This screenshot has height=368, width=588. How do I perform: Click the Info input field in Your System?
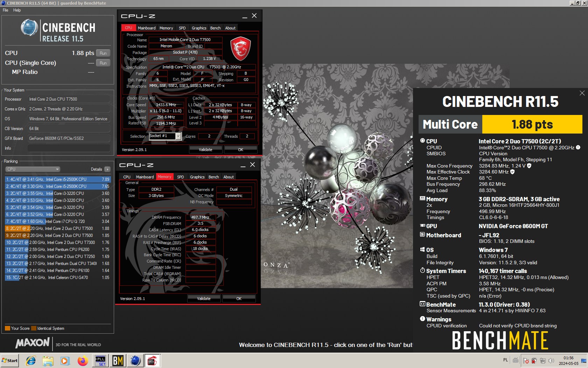coord(69,148)
